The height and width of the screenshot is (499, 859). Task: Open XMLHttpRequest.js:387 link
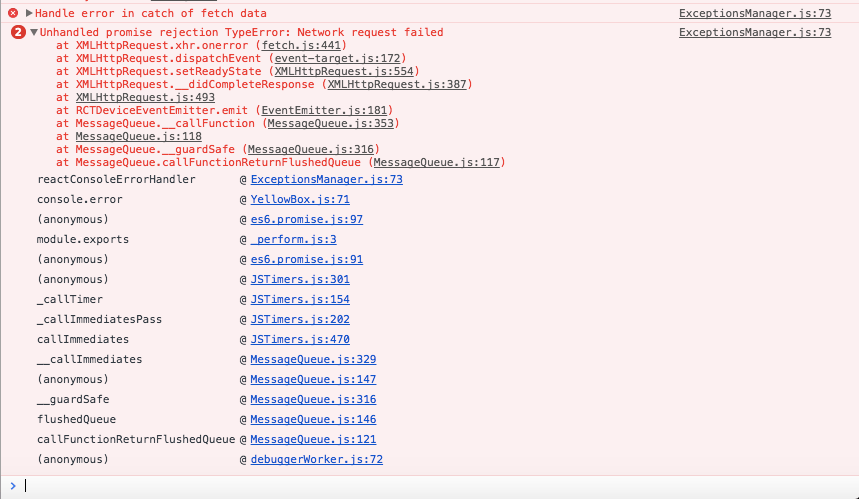[397, 84]
